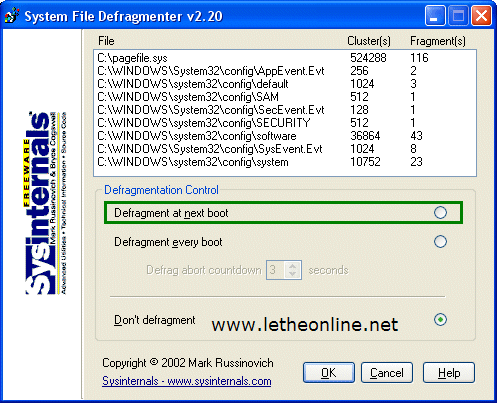Decrease abort countdown with down arrow
497x403 pixels.
(x=293, y=274)
